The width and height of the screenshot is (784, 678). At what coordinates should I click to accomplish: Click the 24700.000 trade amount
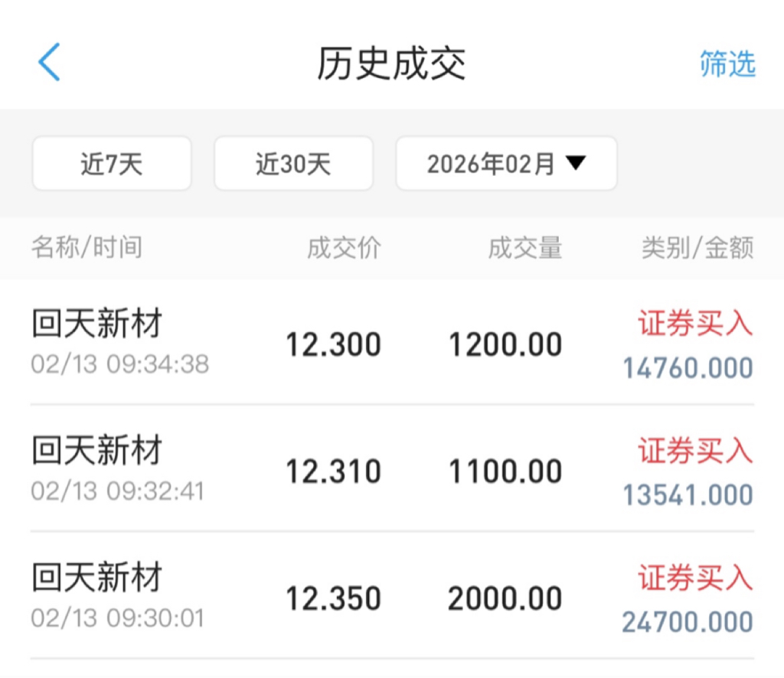[x=688, y=622]
